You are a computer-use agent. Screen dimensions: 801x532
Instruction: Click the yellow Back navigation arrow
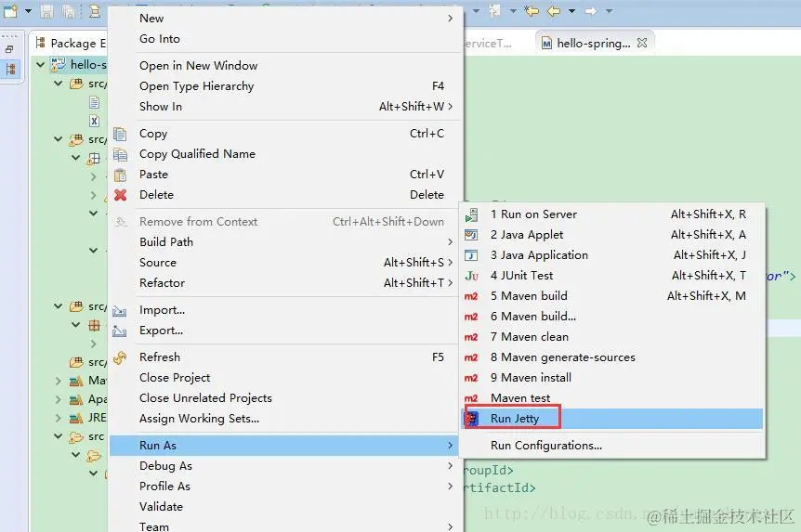(554, 11)
